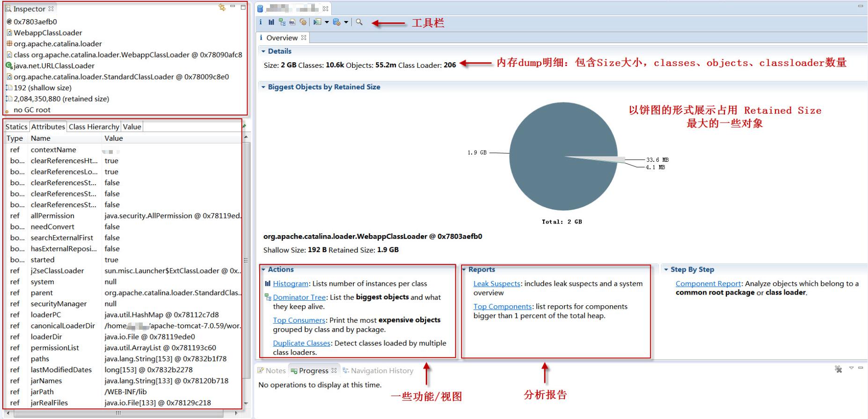Close the Inspector view via its X
The width and height of the screenshot is (868, 419).
coord(51,8)
